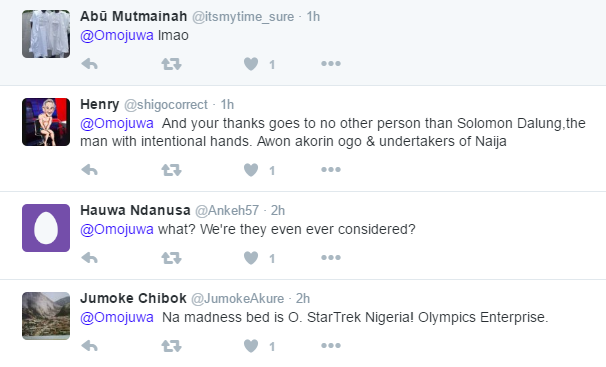Screen dimensions: 606x367
Task: Like Hauwa Ndanusa's tweet
Action: pyautogui.click(x=251, y=258)
